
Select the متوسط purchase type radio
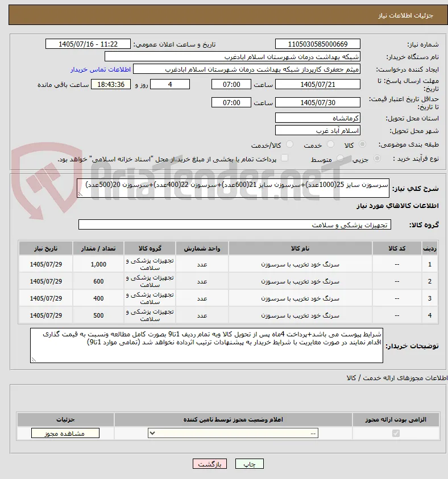pos(340,158)
